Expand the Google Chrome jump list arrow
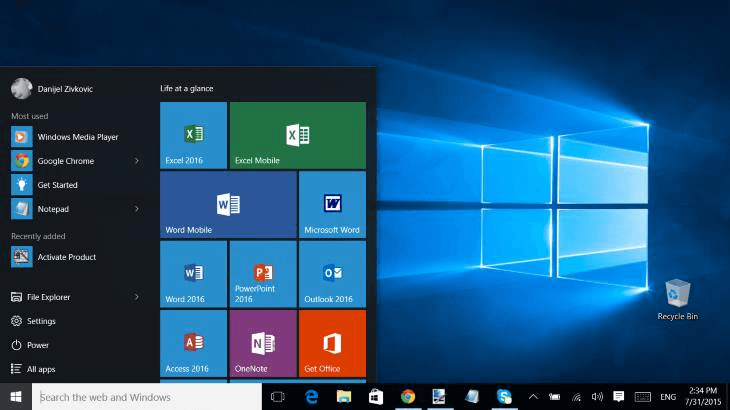 click(137, 161)
